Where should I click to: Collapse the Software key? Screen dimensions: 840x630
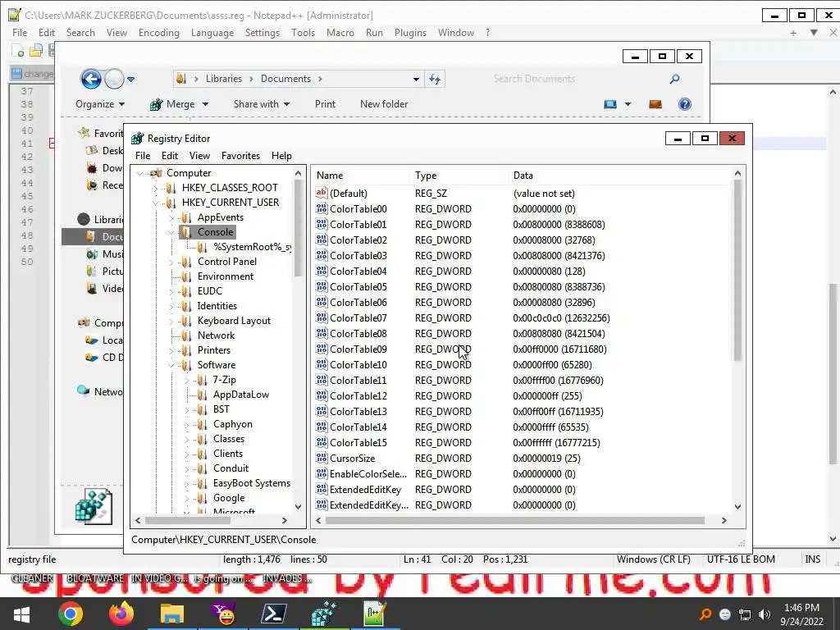click(171, 365)
